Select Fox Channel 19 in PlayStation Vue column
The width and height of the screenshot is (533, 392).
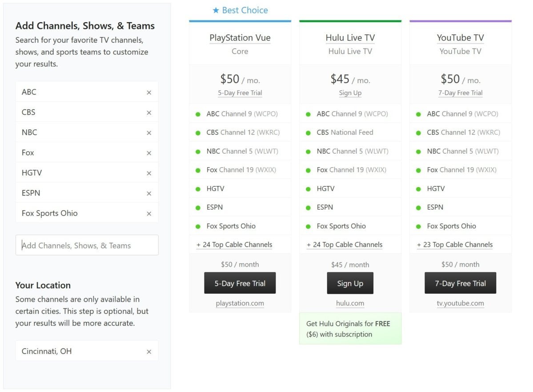point(240,170)
